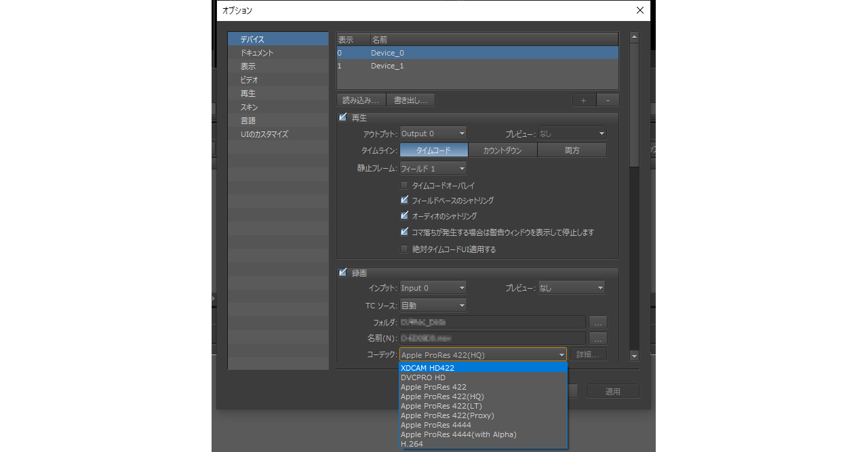Open the Output 0 dropdown
This screenshot has width=868, height=452.
pos(433,133)
